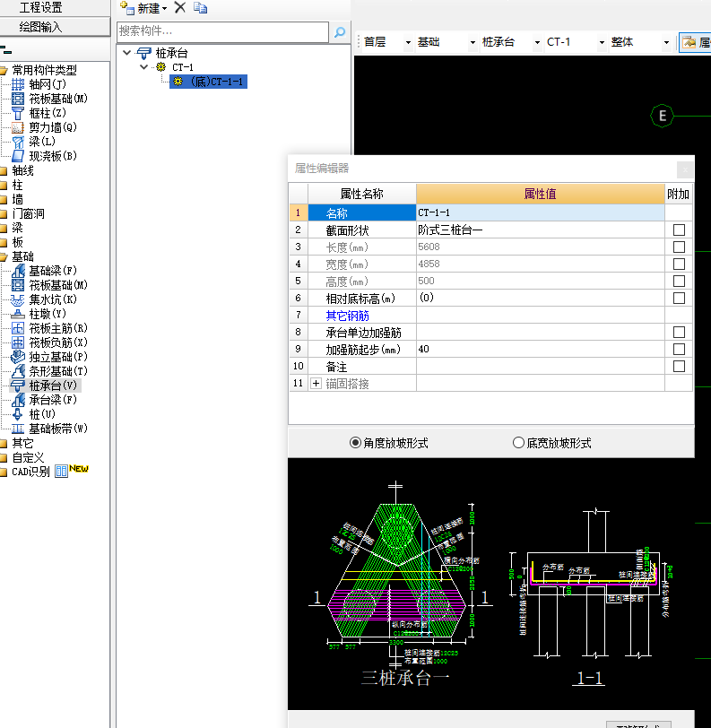This screenshot has width=711, height=728.
Task: Select 轴网(J) component type
Action: click(x=47, y=84)
